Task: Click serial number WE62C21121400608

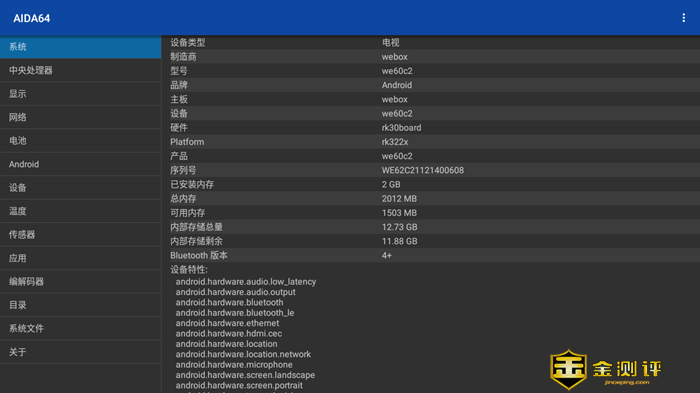Action: [x=423, y=170]
